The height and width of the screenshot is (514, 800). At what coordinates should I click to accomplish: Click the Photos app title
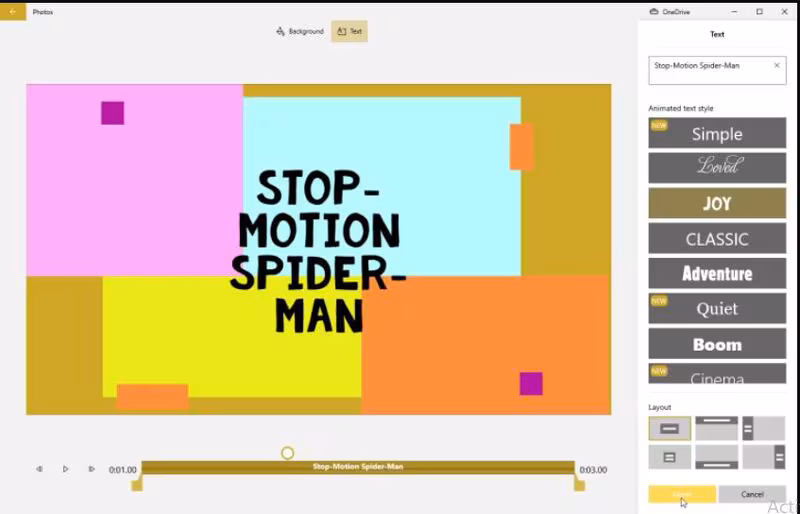pos(42,12)
